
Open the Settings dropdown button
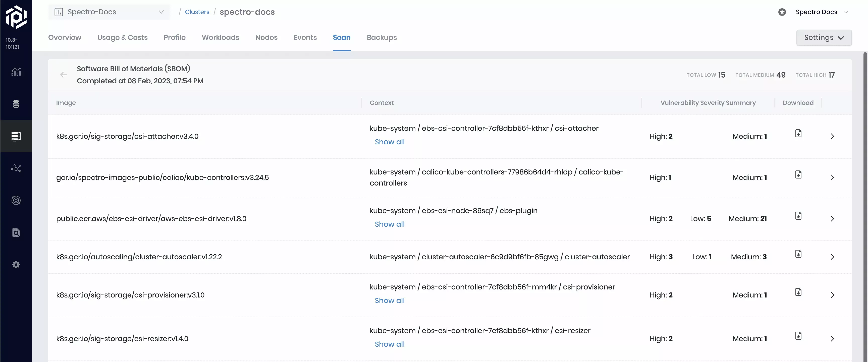[x=824, y=37]
